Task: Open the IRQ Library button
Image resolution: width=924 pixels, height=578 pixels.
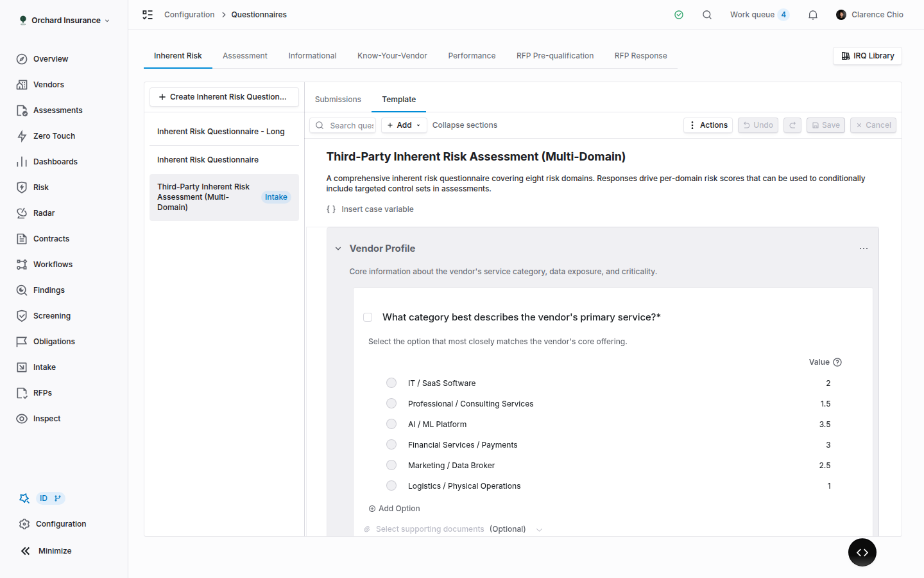Action: tap(868, 56)
